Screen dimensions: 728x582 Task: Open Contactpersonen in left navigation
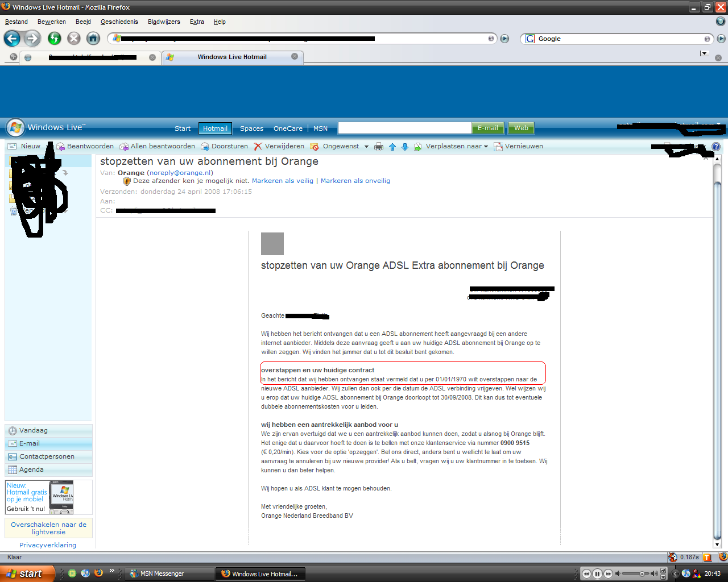pyautogui.click(x=48, y=457)
